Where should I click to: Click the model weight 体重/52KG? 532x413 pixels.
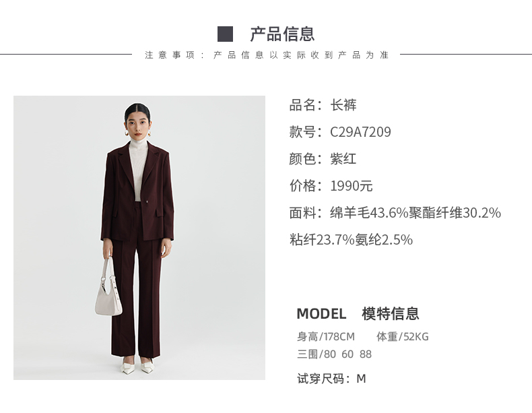click(x=403, y=337)
